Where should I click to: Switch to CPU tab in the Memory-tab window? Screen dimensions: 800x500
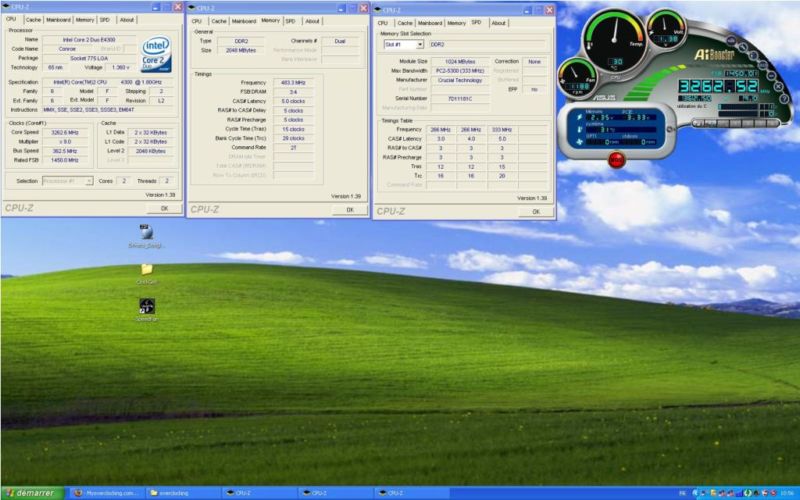coord(197,21)
